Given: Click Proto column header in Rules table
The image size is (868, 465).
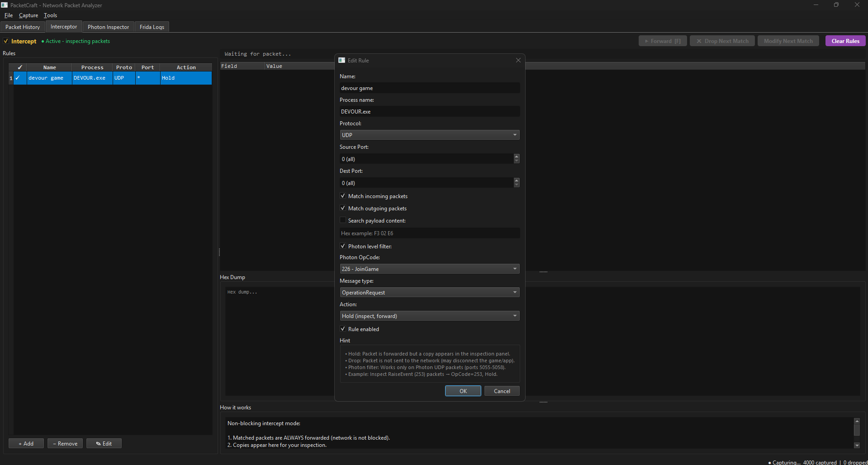Looking at the screenshot, I should pyautogui.click(x=124, y=67).
